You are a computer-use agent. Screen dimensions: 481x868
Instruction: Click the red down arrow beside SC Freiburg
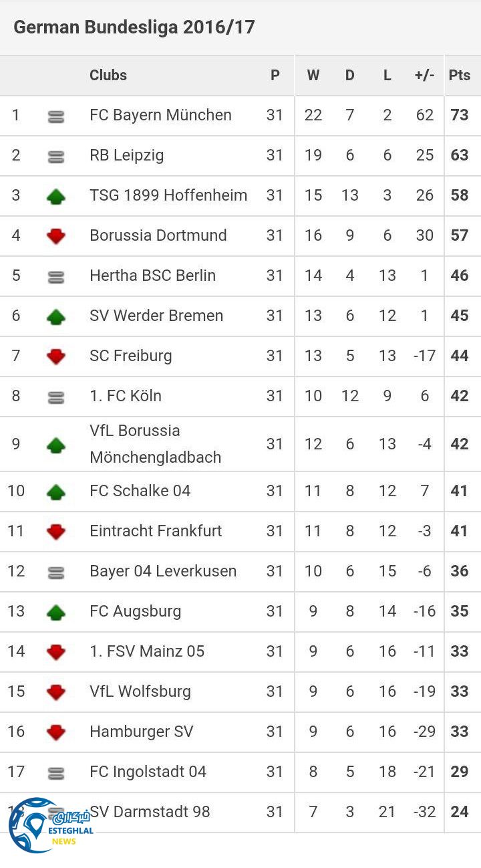coord(56,356)
